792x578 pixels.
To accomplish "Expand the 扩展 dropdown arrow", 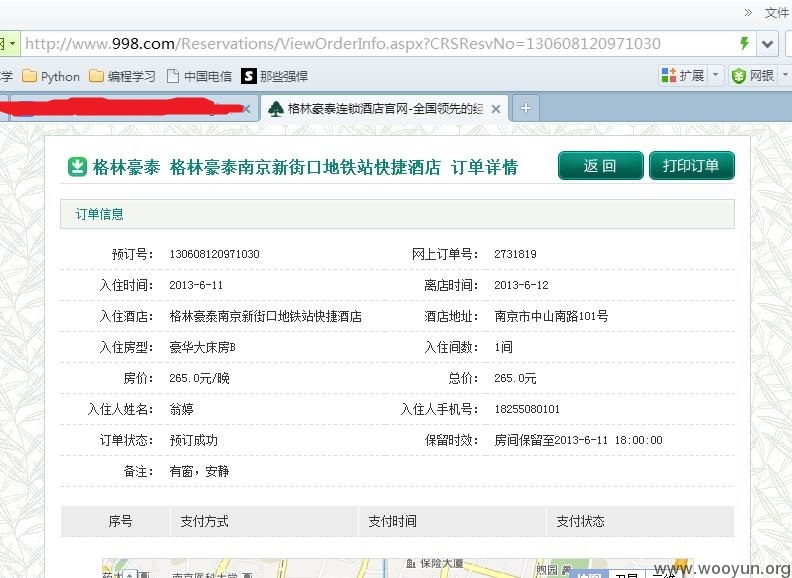I will [x=716, y=76].
